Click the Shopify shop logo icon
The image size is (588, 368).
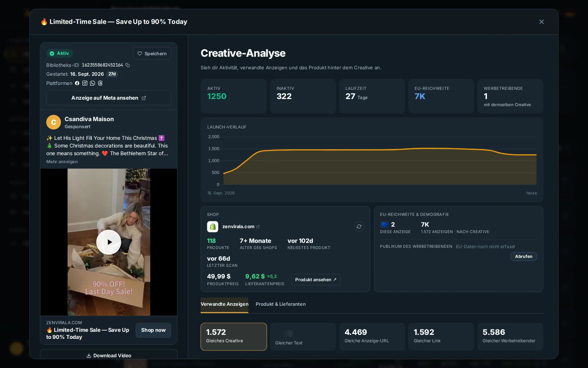coord(213,227)
